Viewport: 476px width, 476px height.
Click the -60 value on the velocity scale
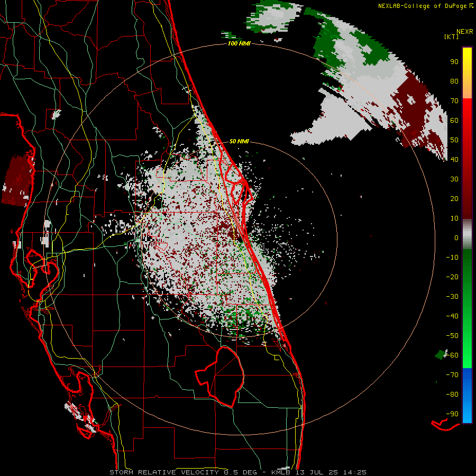point(452,355)
